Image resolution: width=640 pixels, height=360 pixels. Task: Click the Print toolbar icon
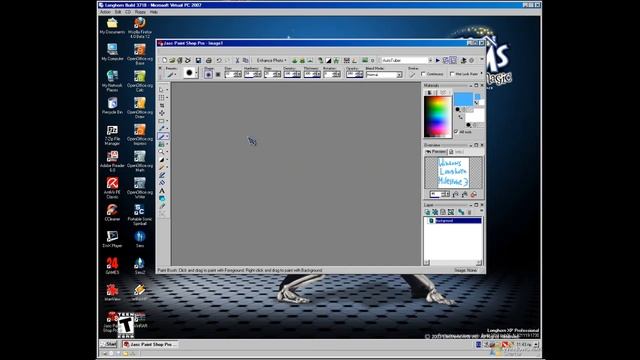[x=209, y=60]
